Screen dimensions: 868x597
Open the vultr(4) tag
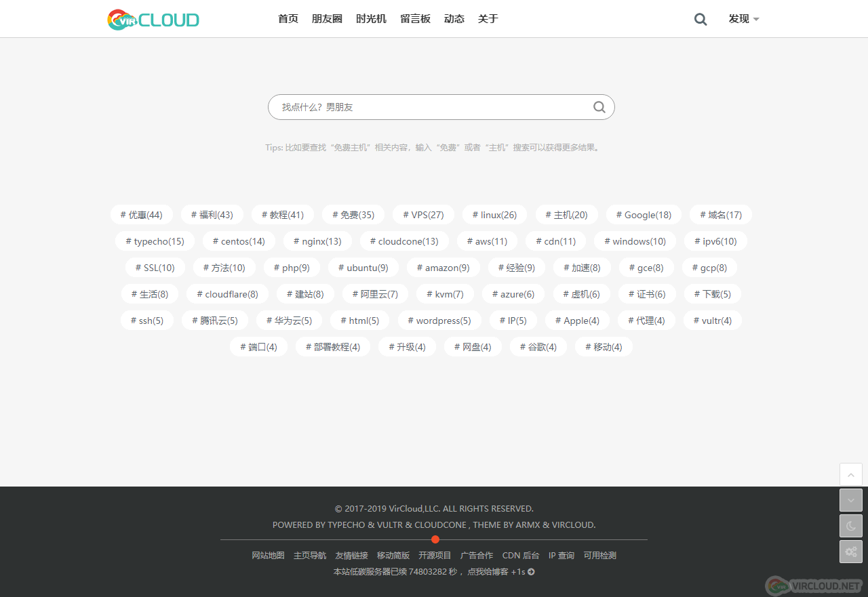pos(713,321)
